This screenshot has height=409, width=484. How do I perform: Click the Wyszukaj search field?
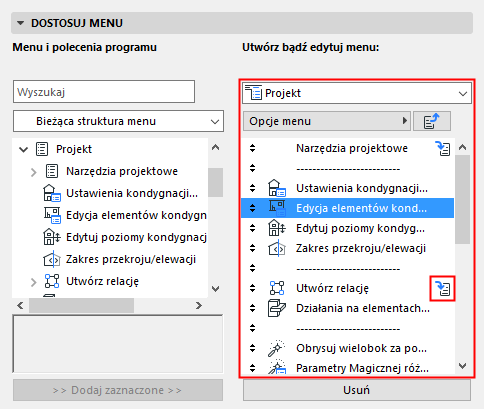pos(104,91)
